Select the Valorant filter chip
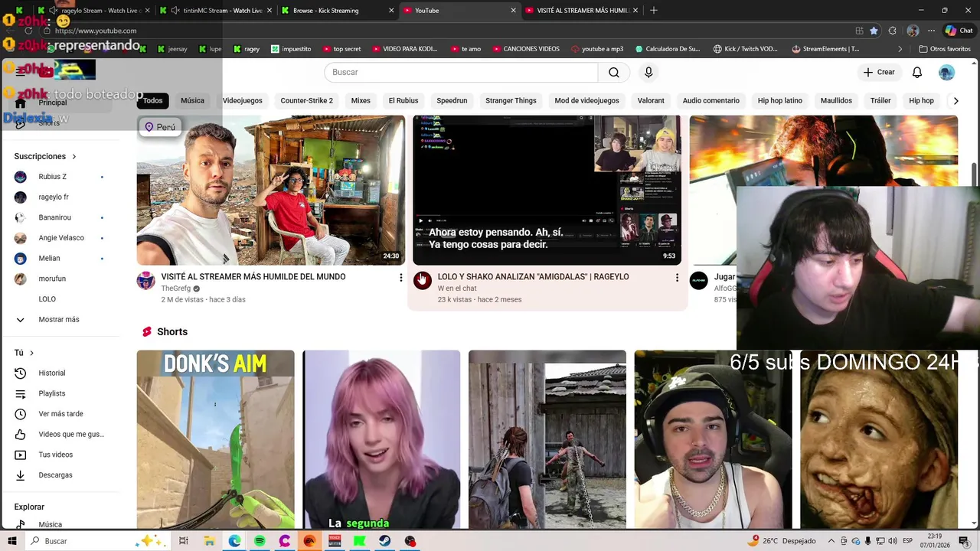 [x=651, y=100]
